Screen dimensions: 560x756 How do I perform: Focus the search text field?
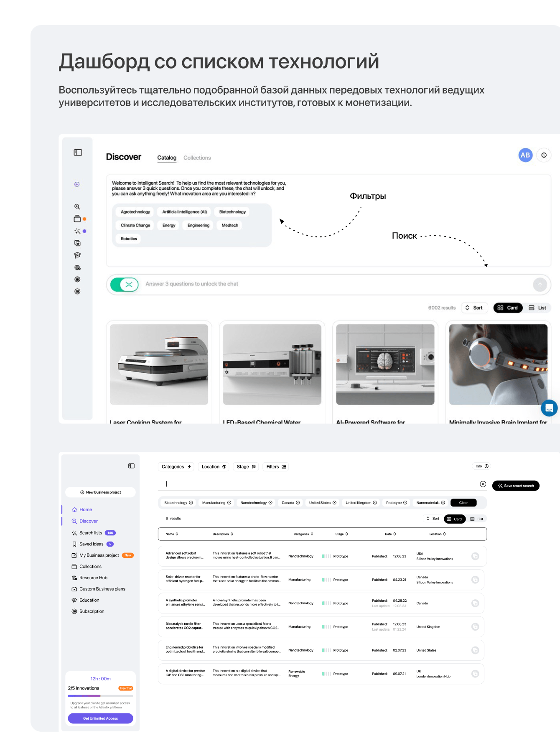click(318, 484)
